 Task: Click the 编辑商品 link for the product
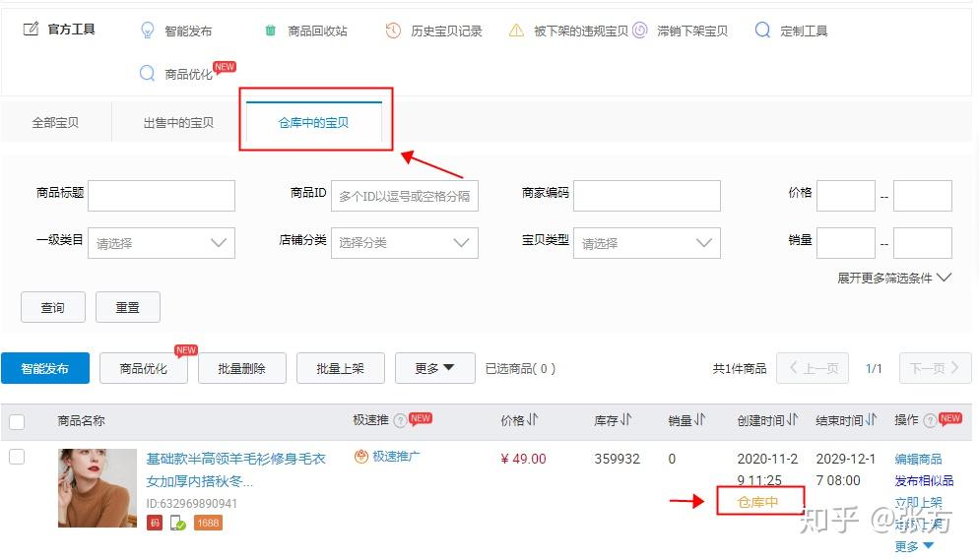pos(918,459)
